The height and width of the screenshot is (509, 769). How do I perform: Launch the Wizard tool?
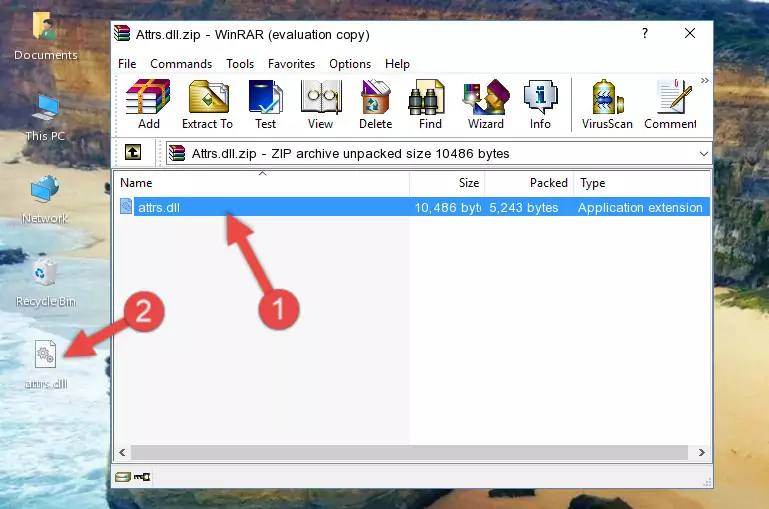486,104
